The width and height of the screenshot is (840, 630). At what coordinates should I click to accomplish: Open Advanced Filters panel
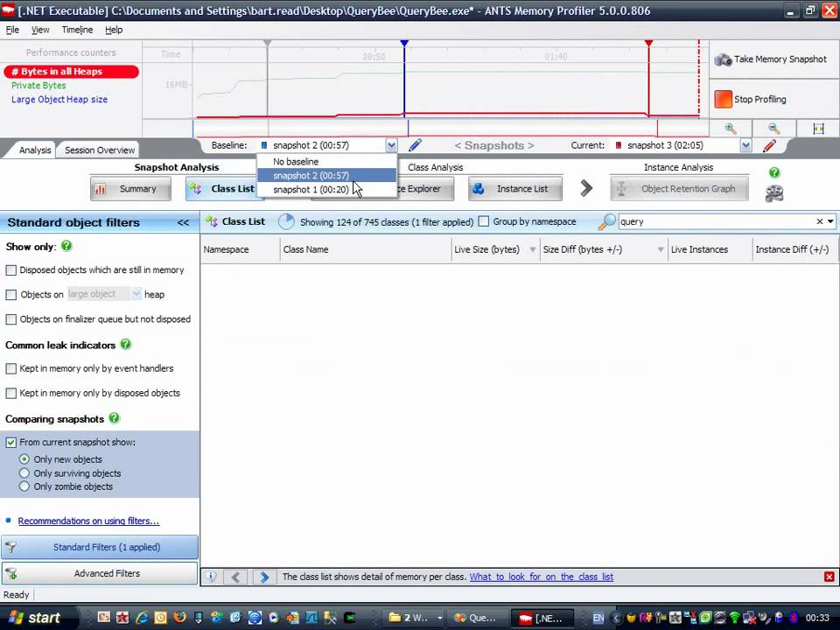100,573
